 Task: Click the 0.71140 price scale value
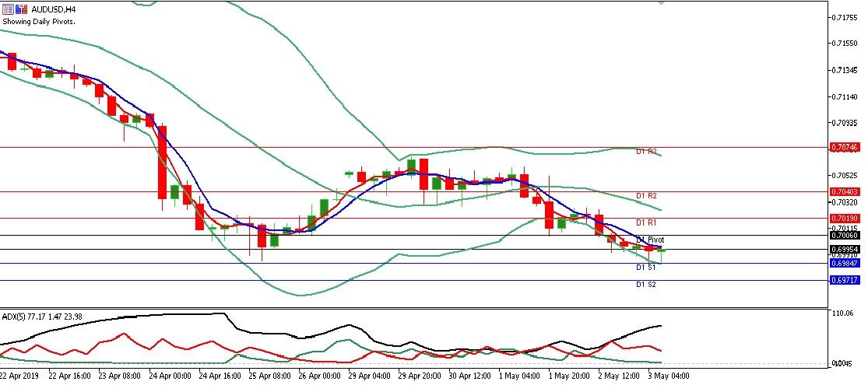coord(845,96)
